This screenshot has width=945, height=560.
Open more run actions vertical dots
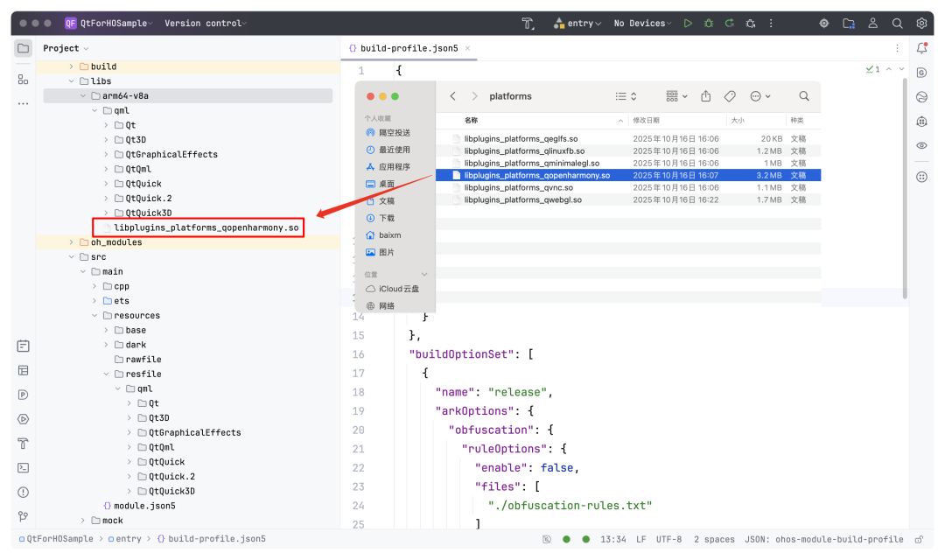(771, 24)
